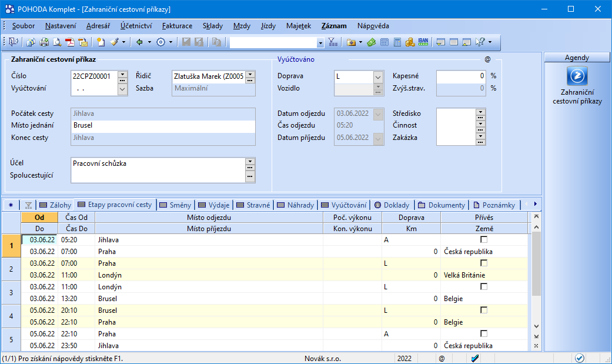This screenshot has width=612, height=364.
Task: Click the greyed save record icon
Action: click(x=186, y=42)
